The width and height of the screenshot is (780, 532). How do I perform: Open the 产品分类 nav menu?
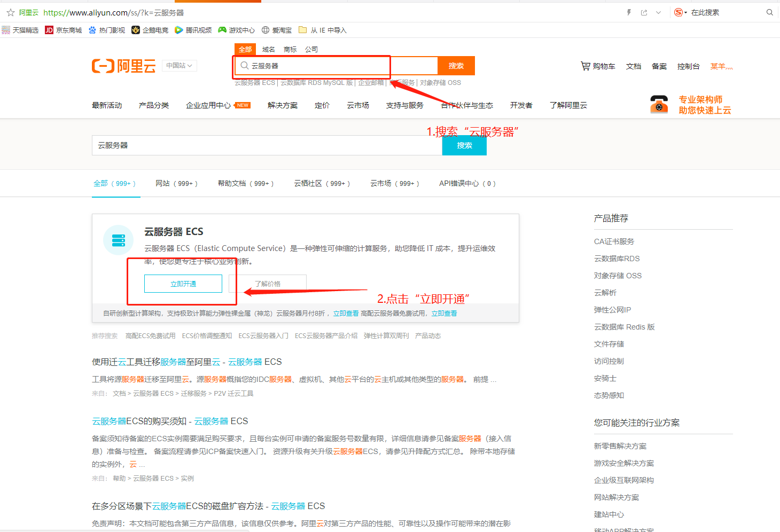[154, 105]
